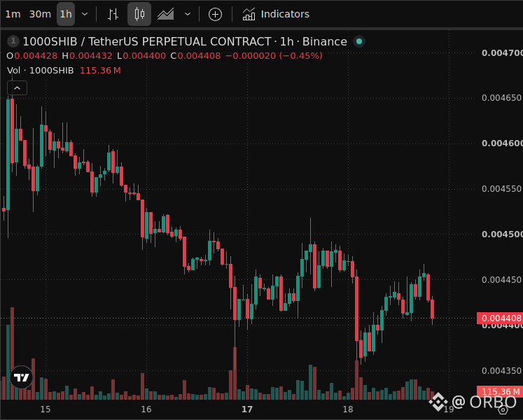Click the TradingView logo badge
Viewport: 523px width, 420px height.
click(22, 377)
